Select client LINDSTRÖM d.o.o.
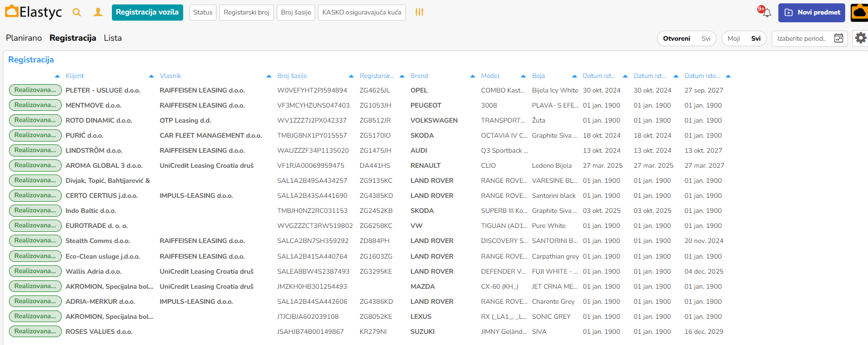The width and height of the screenshot is (868, 345). (94, 150)
